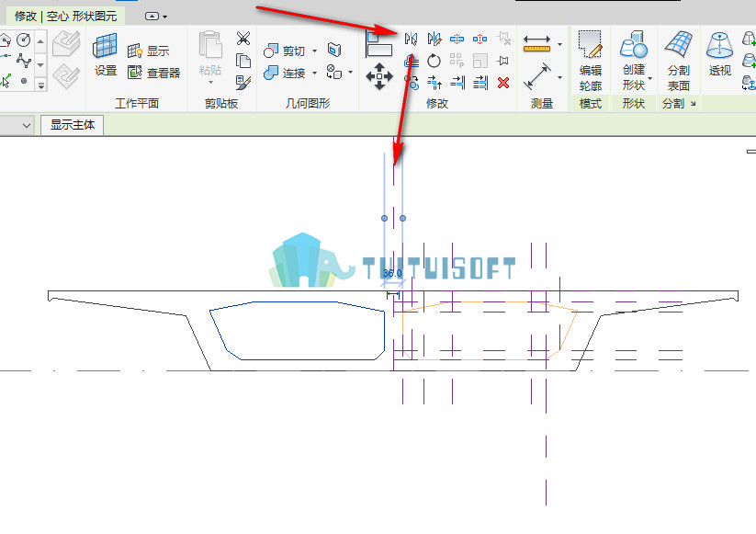This screenshot has width=756, height=534.
Task: Click the red X Delete icon
Action: pos(503,83)
